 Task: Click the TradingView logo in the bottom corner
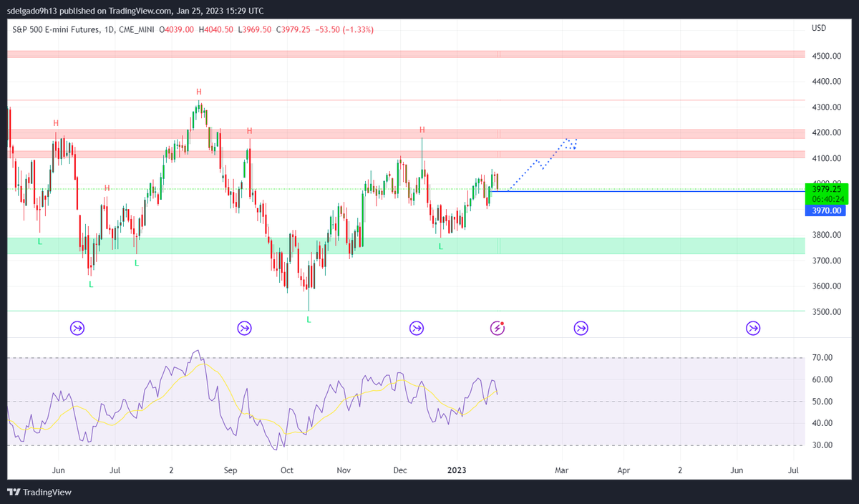tap(13, 492)
